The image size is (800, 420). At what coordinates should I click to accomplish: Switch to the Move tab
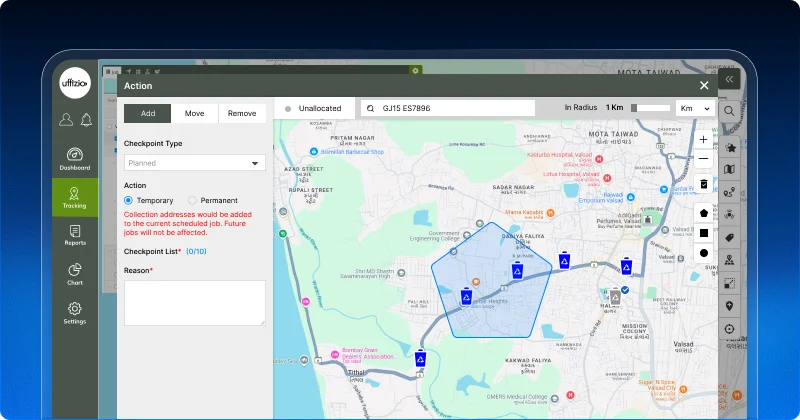(x=194, y=113)
